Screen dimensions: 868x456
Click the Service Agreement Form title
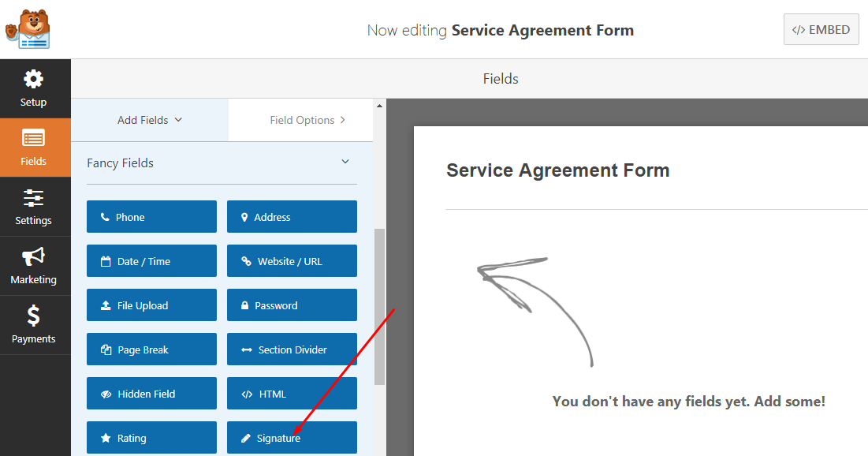[557, 170]
